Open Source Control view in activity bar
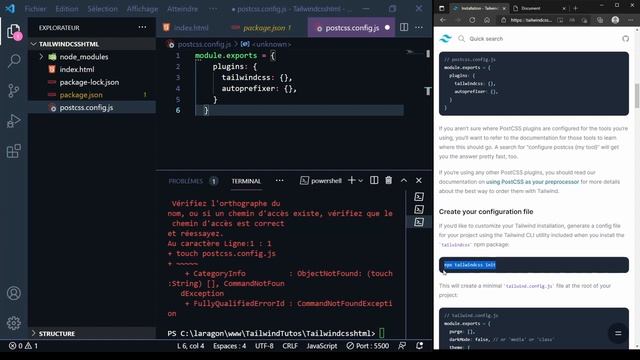The image size is (640, 360). [13, 91]
